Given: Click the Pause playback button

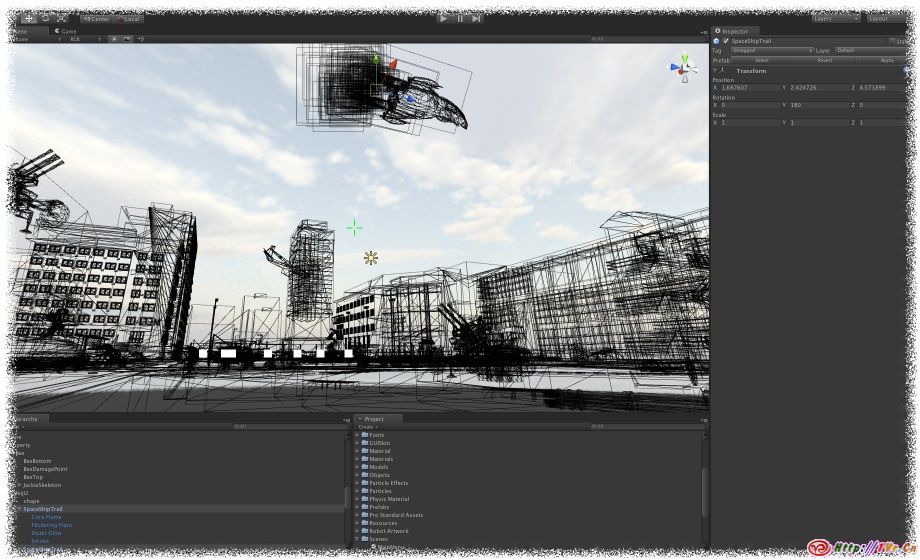Looking at the screenshot, I should (460, 18).
